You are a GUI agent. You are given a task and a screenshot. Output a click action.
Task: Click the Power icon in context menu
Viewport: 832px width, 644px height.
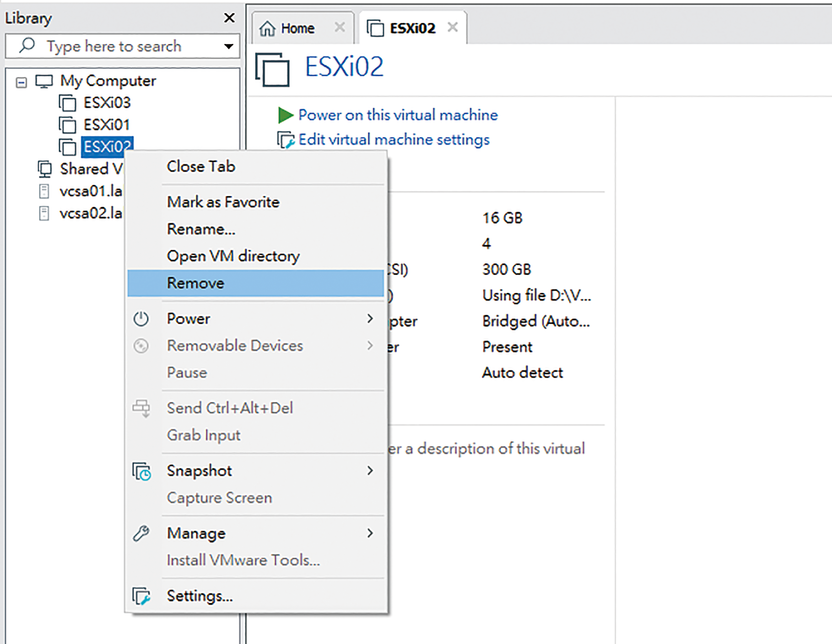(141, 319)
